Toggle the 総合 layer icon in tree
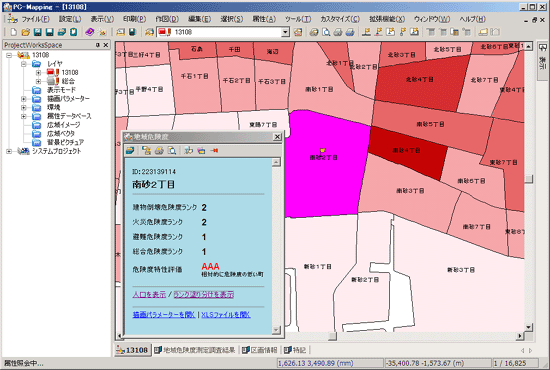This screenshot has width=550, height=370. click(52, 81)
